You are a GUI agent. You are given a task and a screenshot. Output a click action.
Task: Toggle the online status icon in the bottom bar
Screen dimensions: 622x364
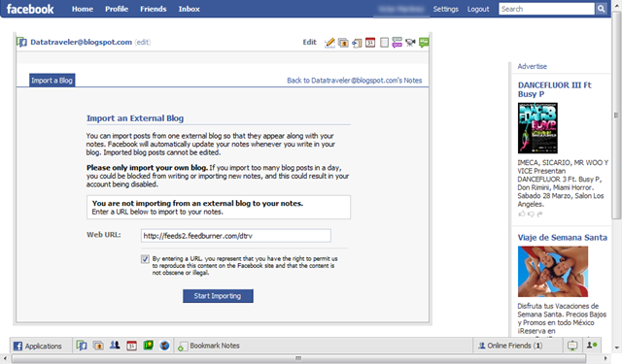click(592, 346)
